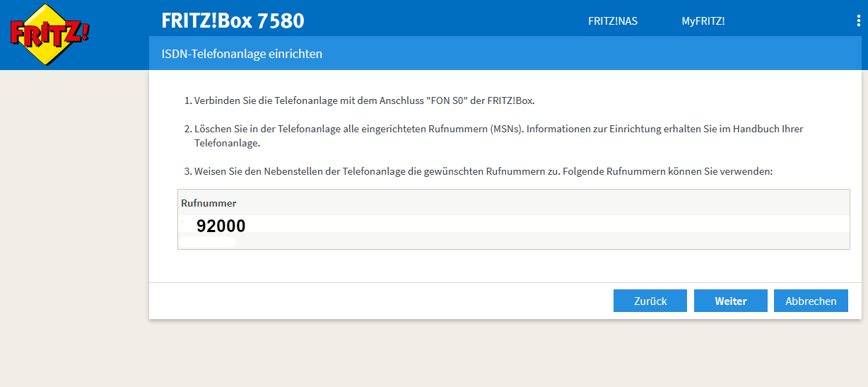
Task: Cancel setup with the Abbrechen button
Action: pyautogui.click(x=810, y=301)
